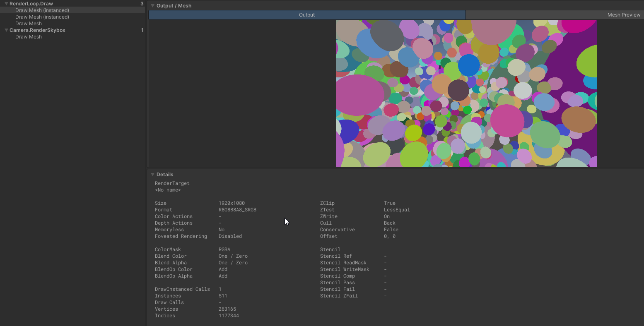Screen dimensions: 644x326
Task: Select the second Draw Mesh (instanced) event
Action: [x=72, y=17]
